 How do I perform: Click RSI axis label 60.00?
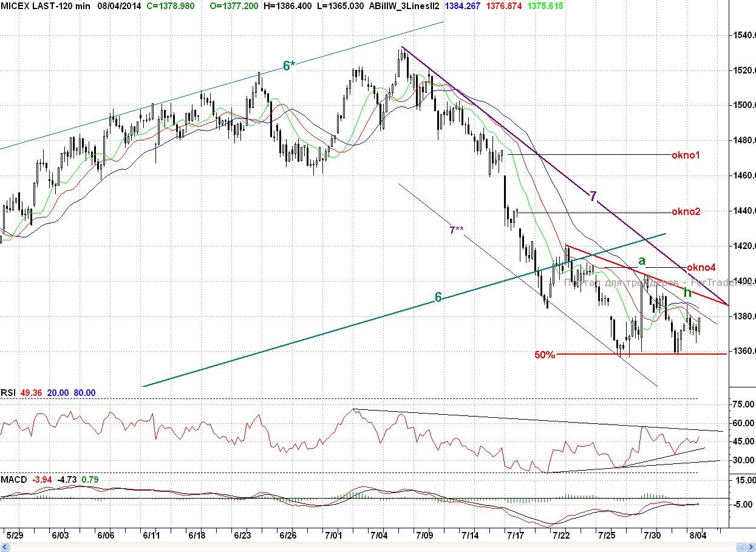coord(743,423)
